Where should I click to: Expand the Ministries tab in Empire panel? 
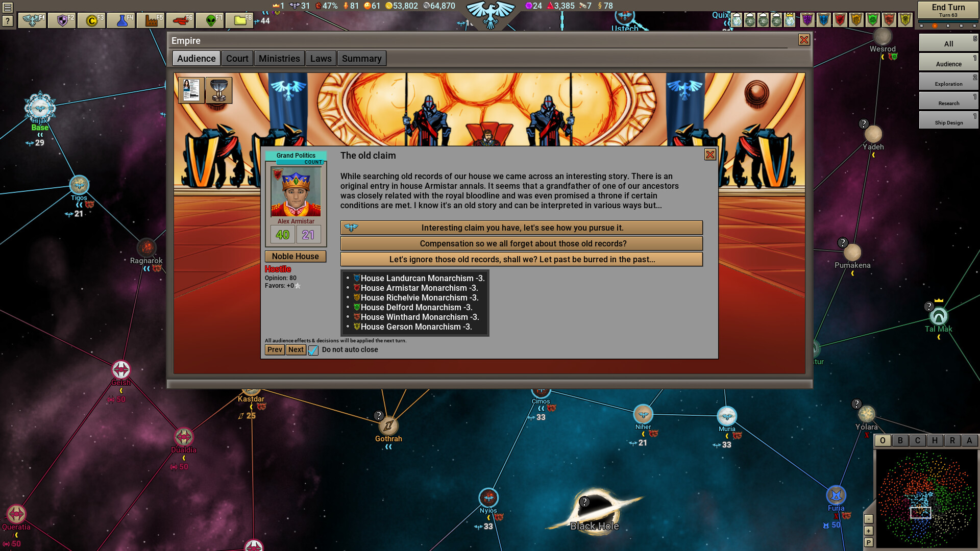[279, 59]
